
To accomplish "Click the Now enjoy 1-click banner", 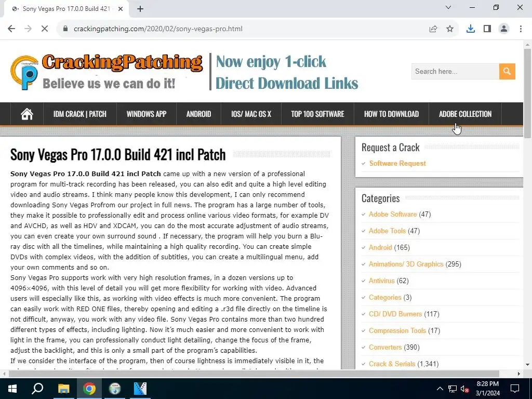I will (287, 72).
